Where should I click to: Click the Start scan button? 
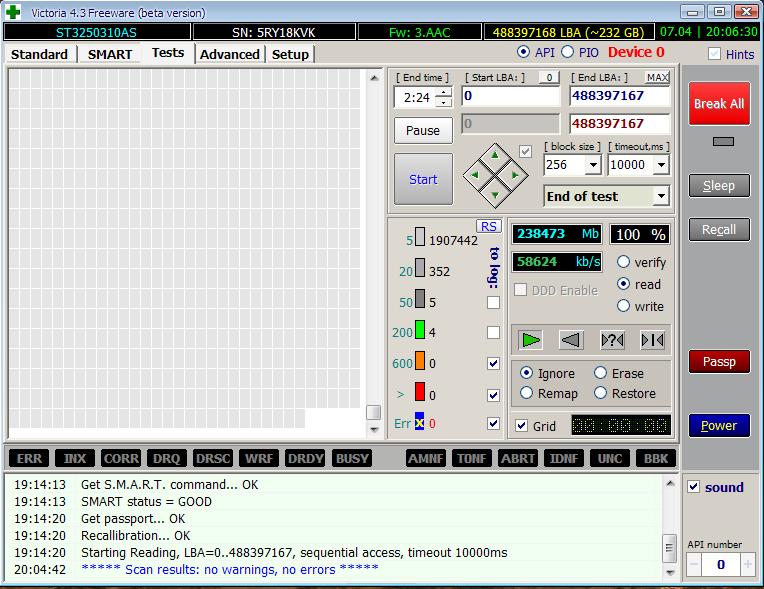(x=423, y=179)
